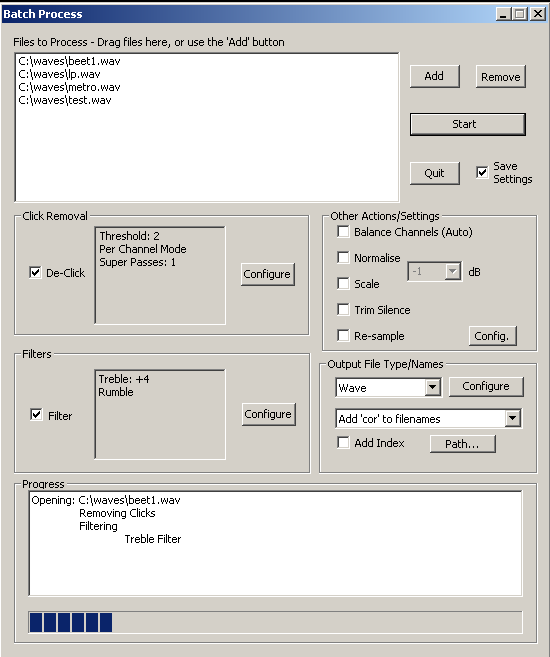This screenshot has width=550, height=657.
Task: Disable the De-Click checkbox
Action: coord(35,272)
